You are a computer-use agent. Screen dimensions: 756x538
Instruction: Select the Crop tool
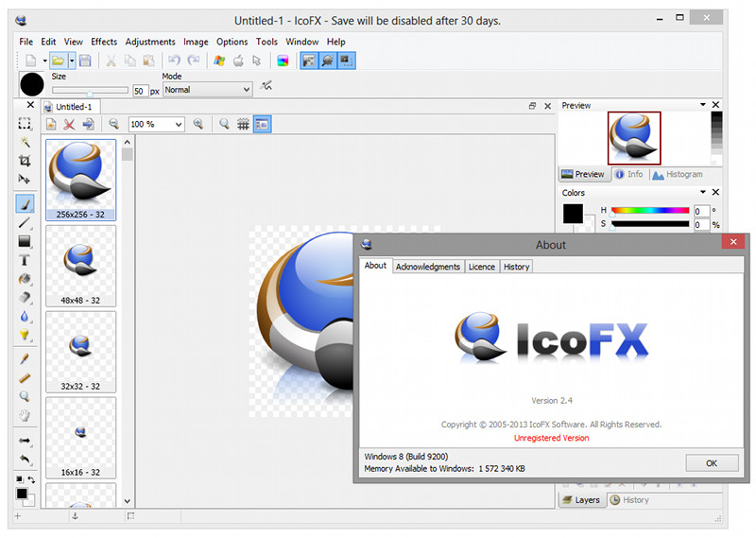pyautogui.click(x=25, y=161)
